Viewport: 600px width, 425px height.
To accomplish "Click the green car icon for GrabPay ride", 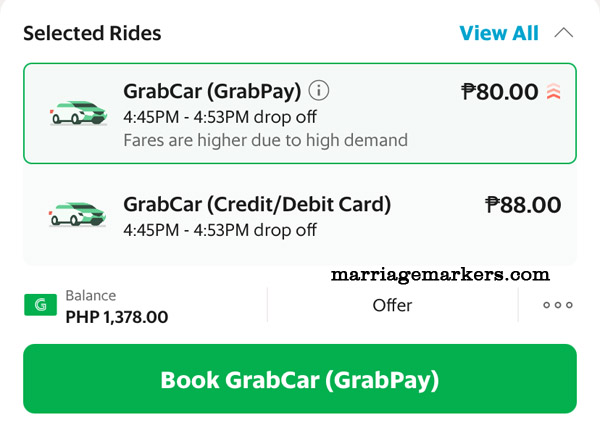I will point(78,112).
